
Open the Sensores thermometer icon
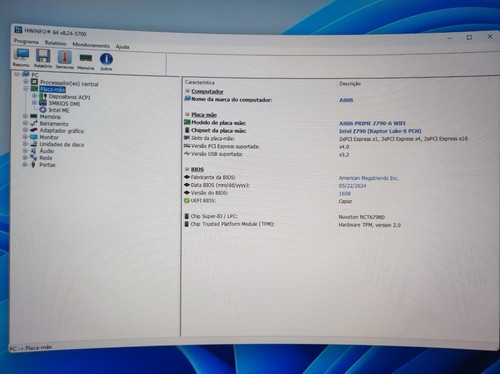coord(65,60)
